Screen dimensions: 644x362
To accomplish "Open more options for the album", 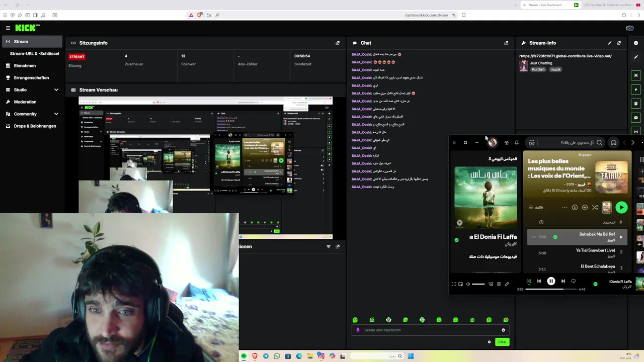I will click(x=565, y=207).
